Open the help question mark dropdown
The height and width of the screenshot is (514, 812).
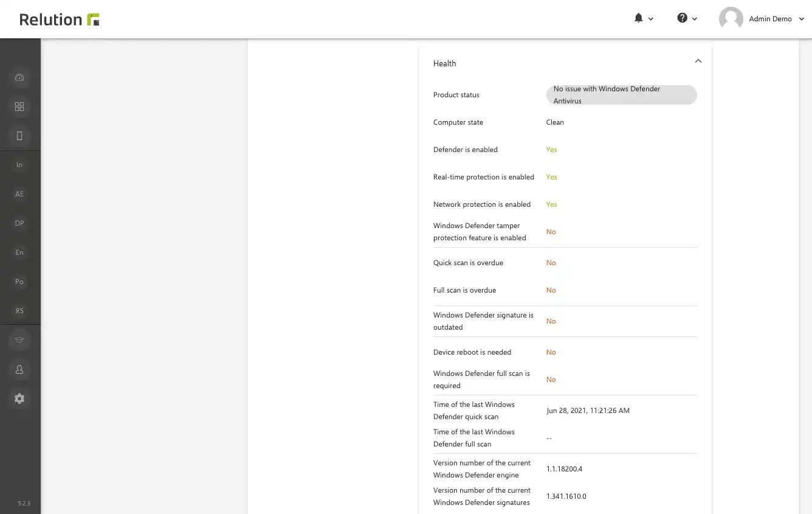687,18
